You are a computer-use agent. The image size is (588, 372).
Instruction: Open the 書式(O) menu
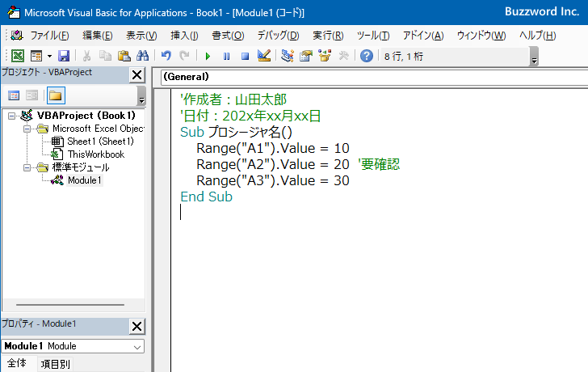(x=228, y=36)
